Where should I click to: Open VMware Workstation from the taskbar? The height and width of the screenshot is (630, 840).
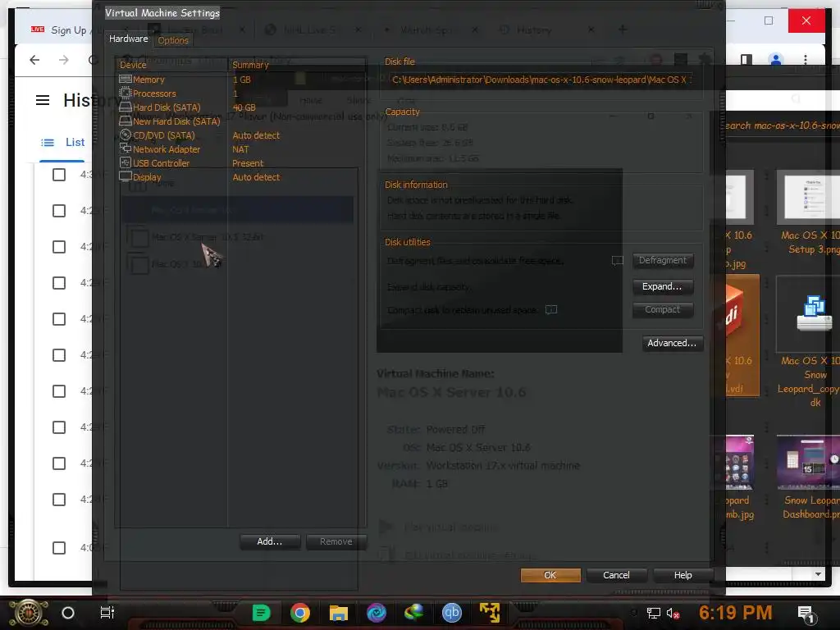(490, 613)
